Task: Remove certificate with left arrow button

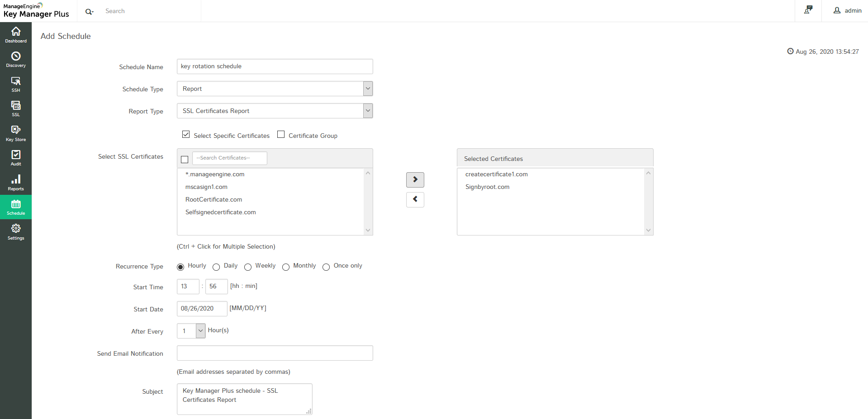Action: [x=415, y=199]
